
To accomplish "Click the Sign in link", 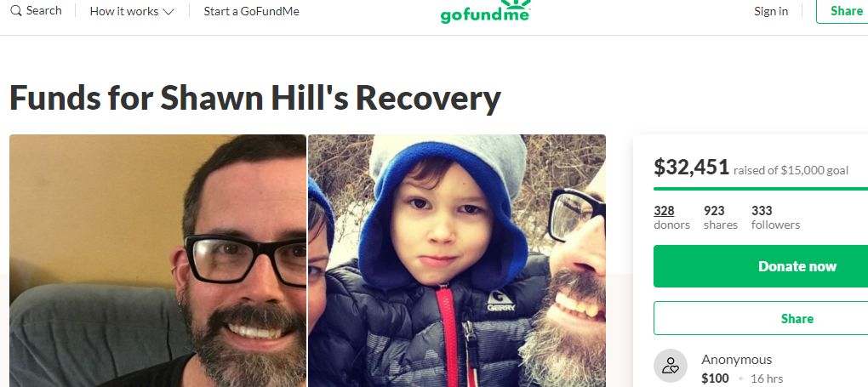I will tap(771, 11).
